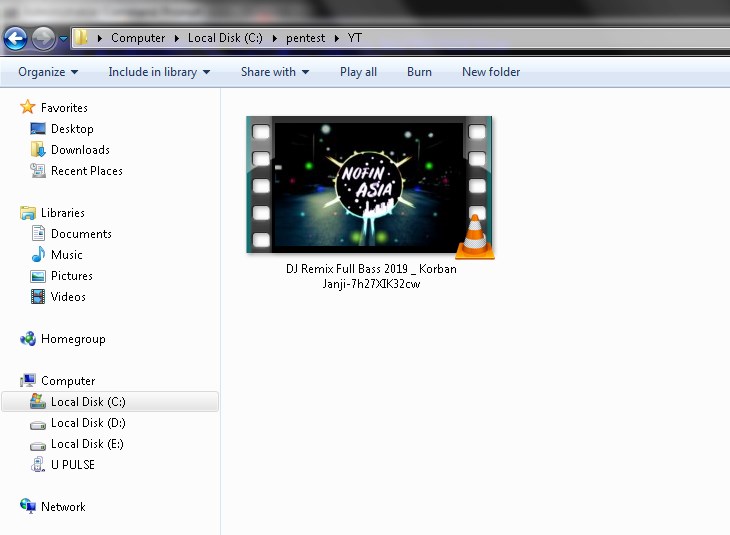Click Burn in the toolbar
Image resolution: width=730 pixels, height=535 pixels.
point(419,72)
